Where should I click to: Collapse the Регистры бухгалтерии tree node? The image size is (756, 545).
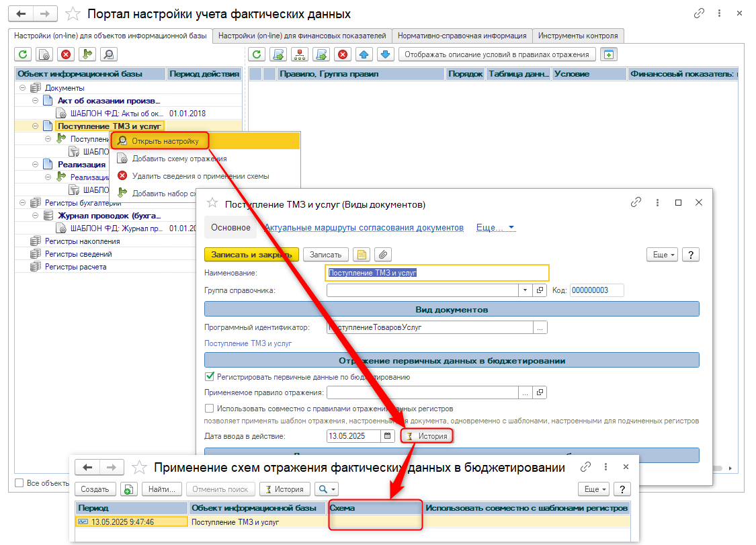coord(23,202)
